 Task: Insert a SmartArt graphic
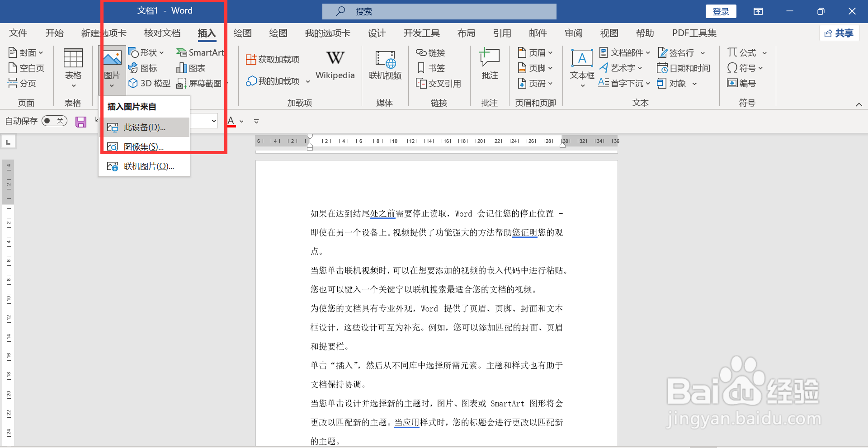coord(200,53)
